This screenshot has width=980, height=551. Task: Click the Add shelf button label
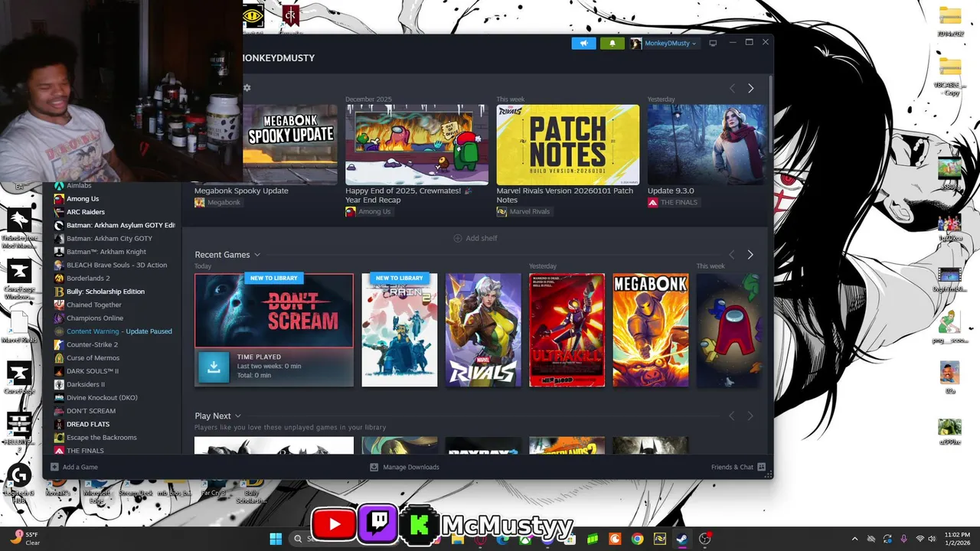pos(482,238)
